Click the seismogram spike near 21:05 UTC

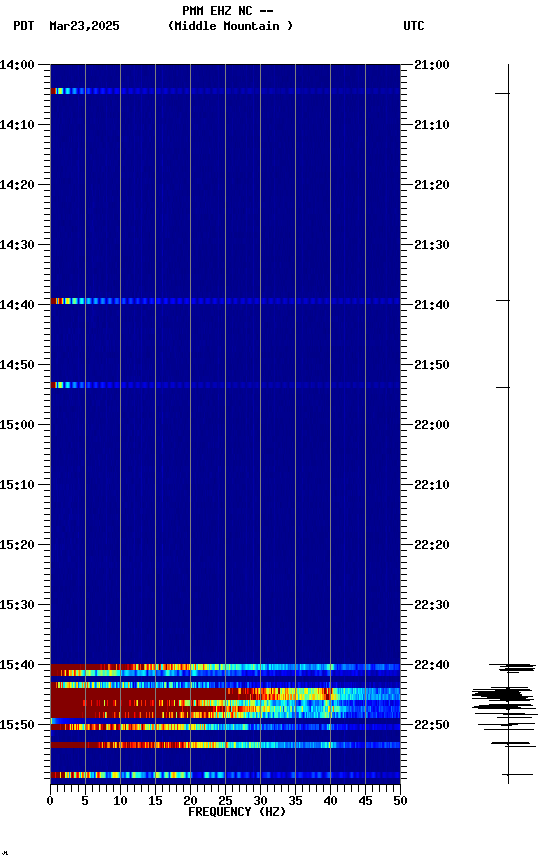502,94
